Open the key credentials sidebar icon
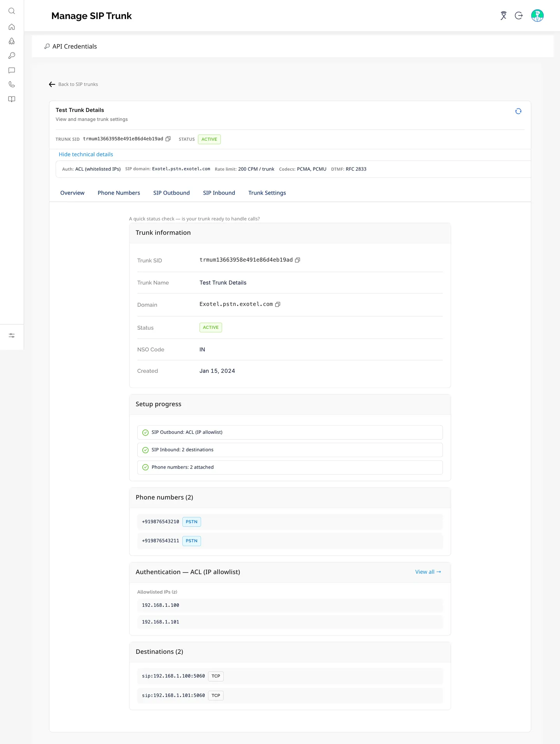Viewport: 560px width, 744px height. (12, 56)
